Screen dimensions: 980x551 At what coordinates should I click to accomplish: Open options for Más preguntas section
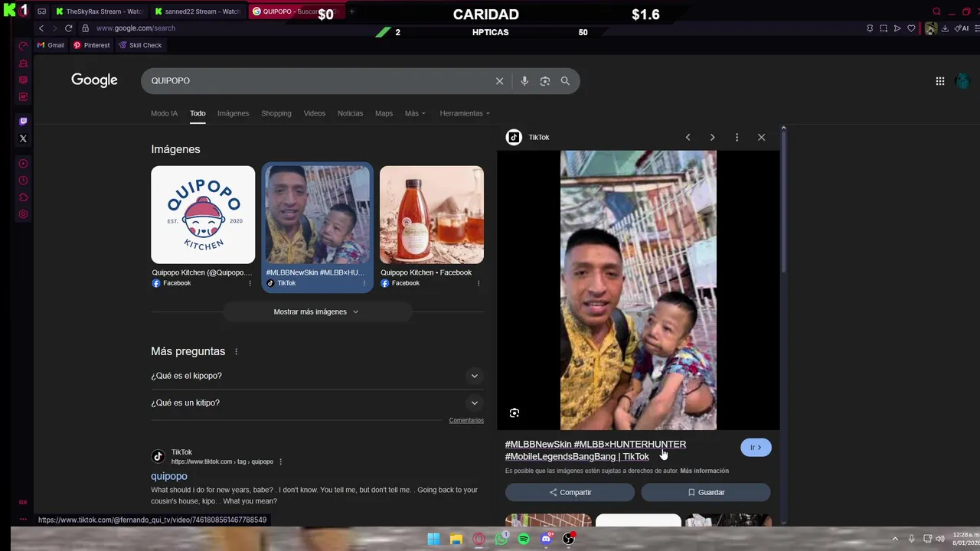point(236,352)
